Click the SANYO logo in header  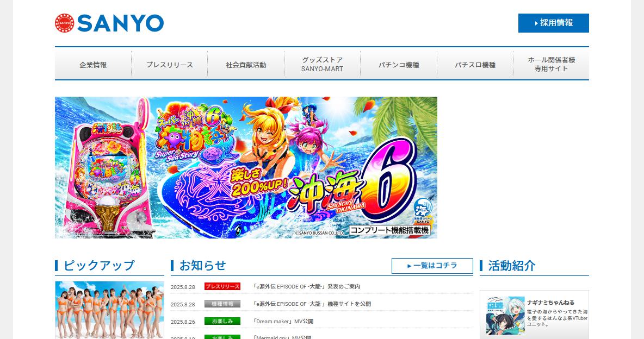[109, 23]
